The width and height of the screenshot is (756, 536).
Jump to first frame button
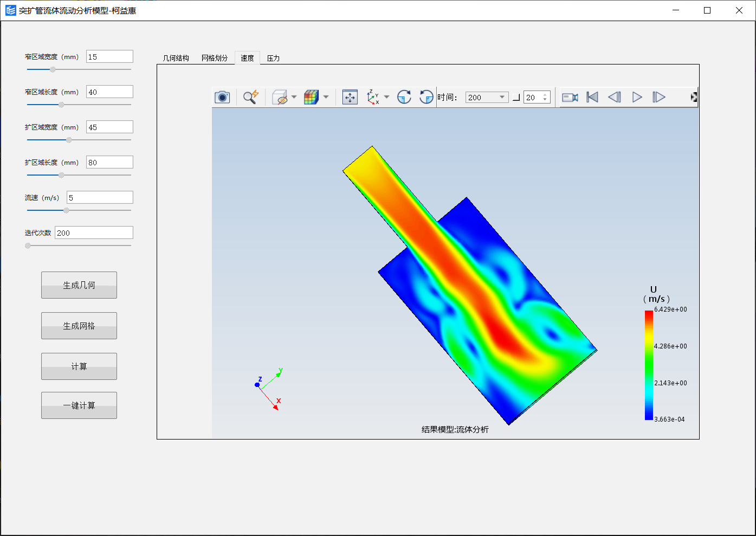pyautogui.click(x=592, y=97)
